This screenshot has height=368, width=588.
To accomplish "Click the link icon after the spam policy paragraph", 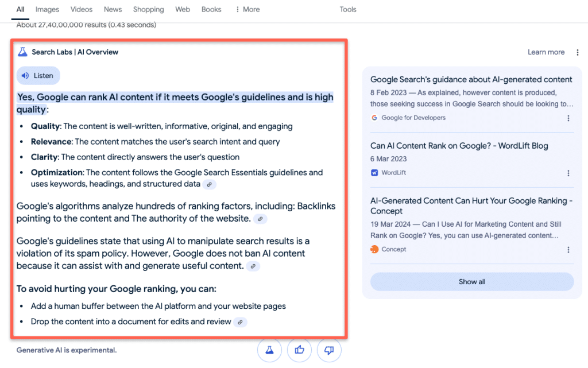I will coord(253,266).
